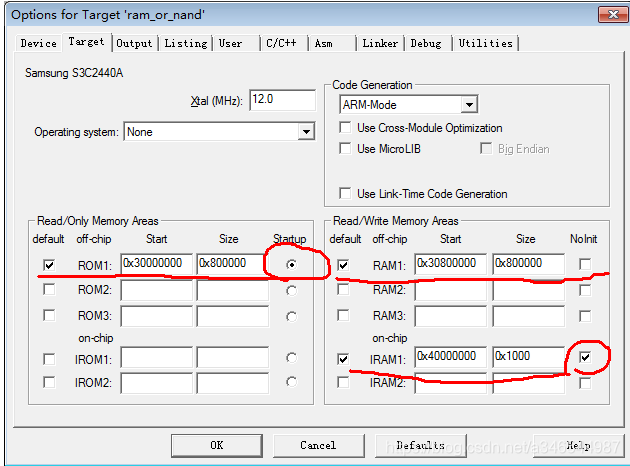Click the Cancel button

[x=319, y=446]
